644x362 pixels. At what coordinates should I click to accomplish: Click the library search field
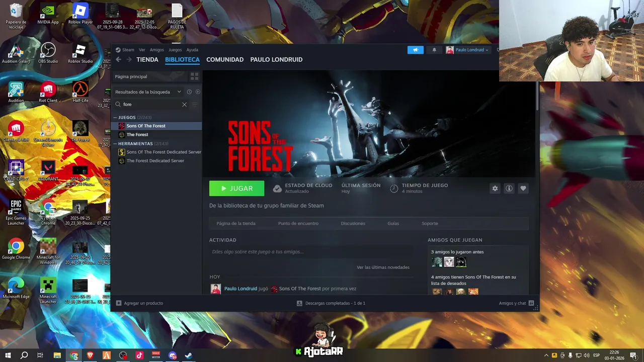point(151,105)
